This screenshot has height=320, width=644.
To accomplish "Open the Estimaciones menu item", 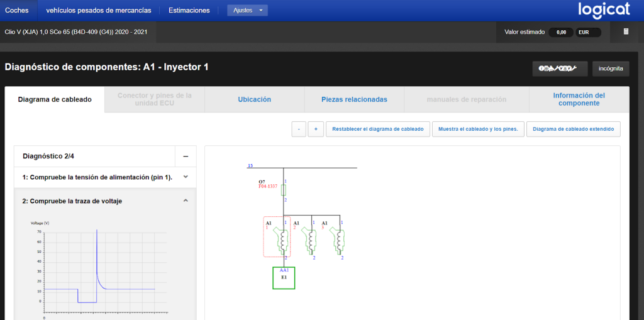I will [189, 10].
